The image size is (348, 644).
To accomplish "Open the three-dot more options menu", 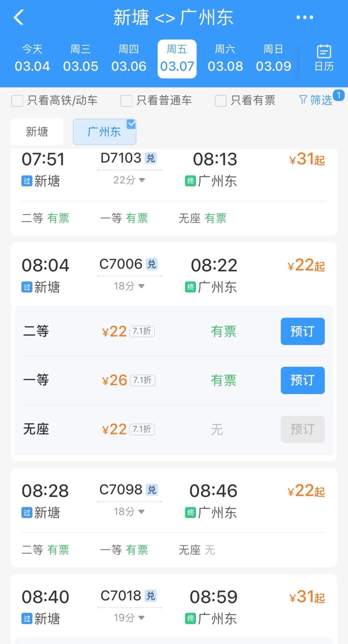I will coord(304,17).
